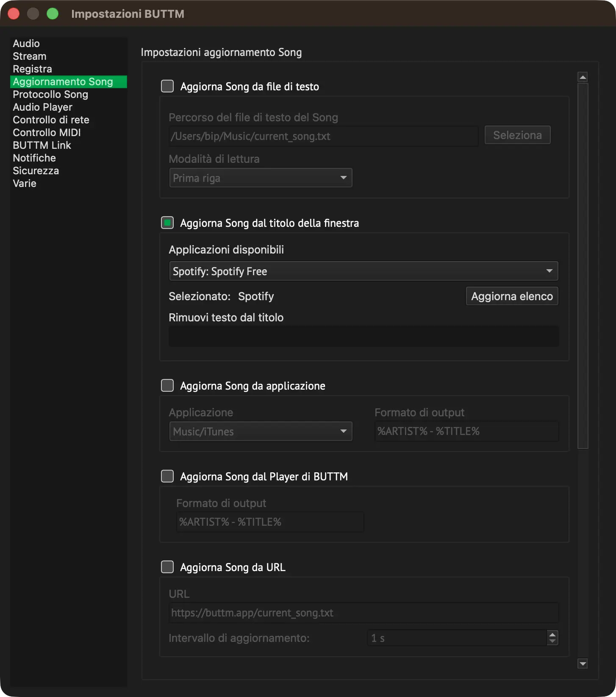Focus the Rimuovi testo dal titolo field

pos(363,336)
